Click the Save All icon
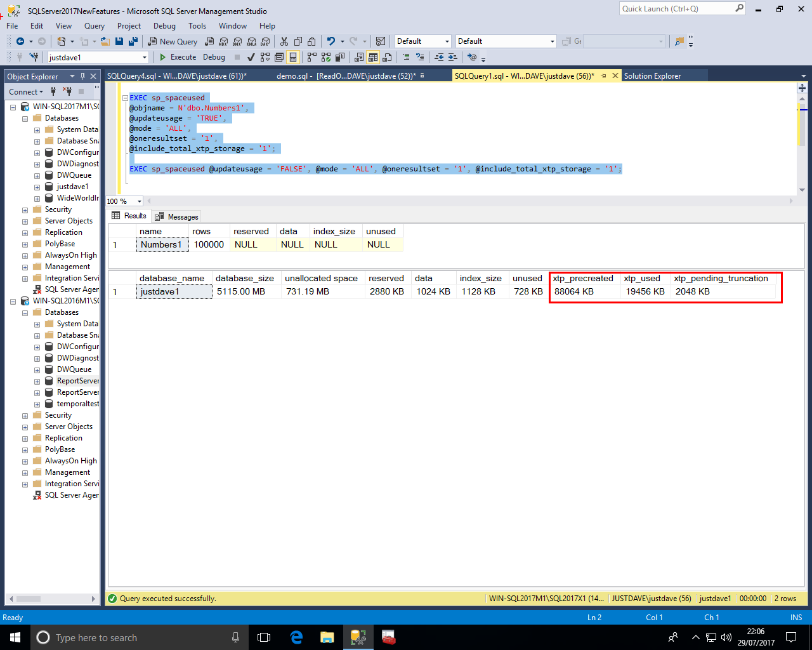This screenshot has height=650, width=812. coord(133,41)
